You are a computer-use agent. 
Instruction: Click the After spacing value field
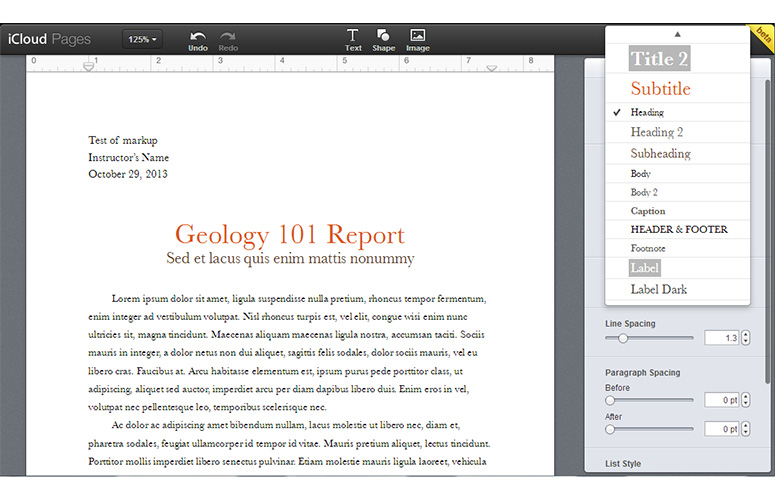click(x=722, y=429)
